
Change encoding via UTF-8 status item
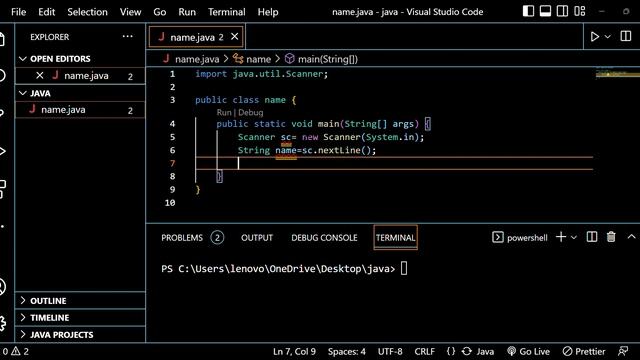pos(390,351)
